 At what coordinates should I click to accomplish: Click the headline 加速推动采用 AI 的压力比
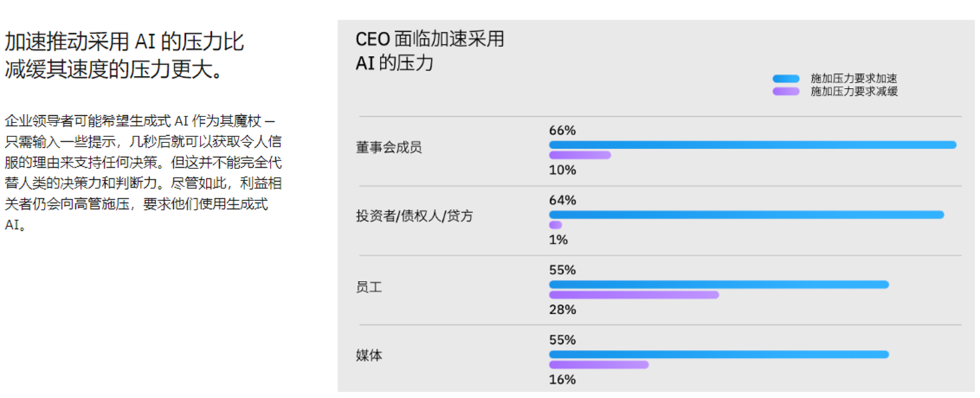[x=125, y=41]
